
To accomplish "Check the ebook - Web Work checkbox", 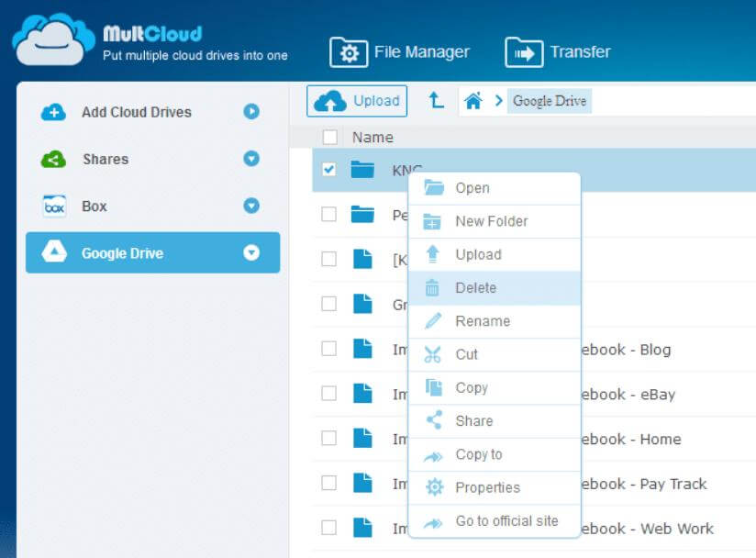I will (328, 528).
